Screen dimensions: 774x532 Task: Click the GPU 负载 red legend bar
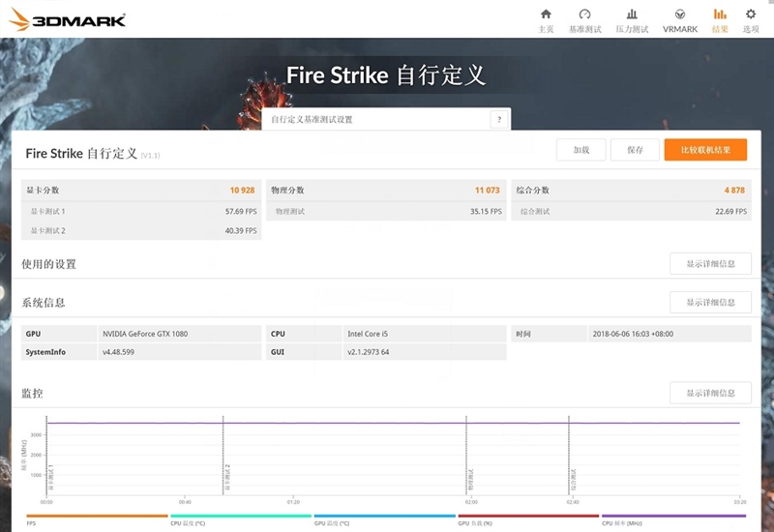[x=527, y=517]
